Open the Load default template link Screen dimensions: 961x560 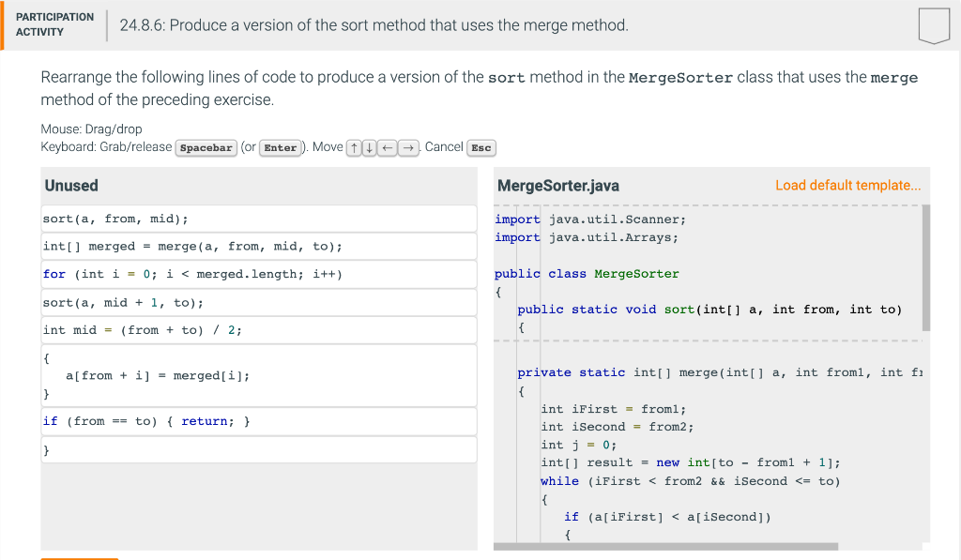click(847, 185)
